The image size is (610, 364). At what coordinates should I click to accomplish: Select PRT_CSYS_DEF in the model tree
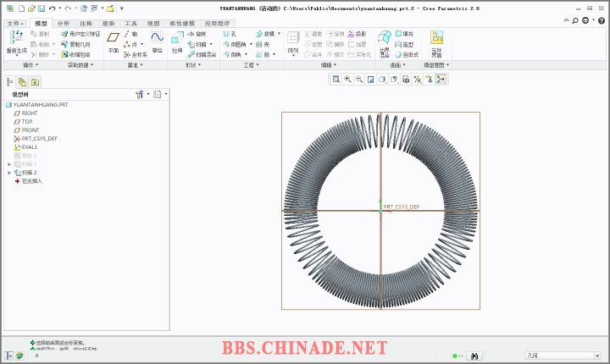(39, 138)
